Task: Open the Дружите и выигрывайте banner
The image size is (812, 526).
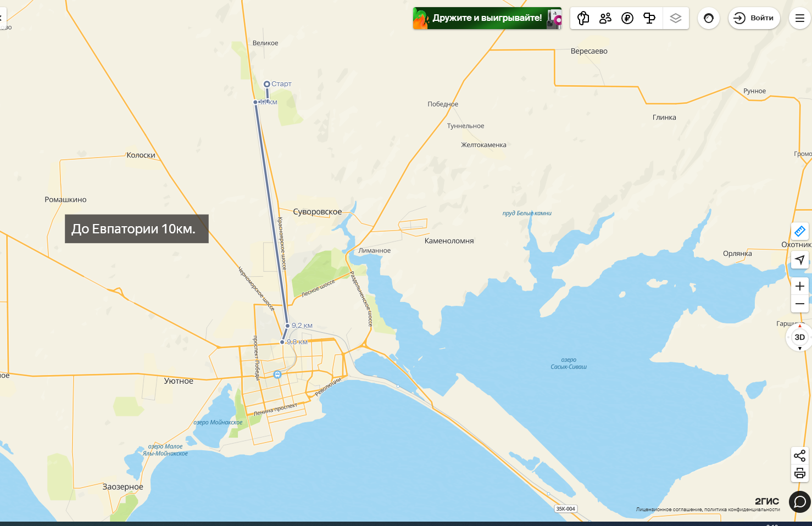Action: point(487,18)
